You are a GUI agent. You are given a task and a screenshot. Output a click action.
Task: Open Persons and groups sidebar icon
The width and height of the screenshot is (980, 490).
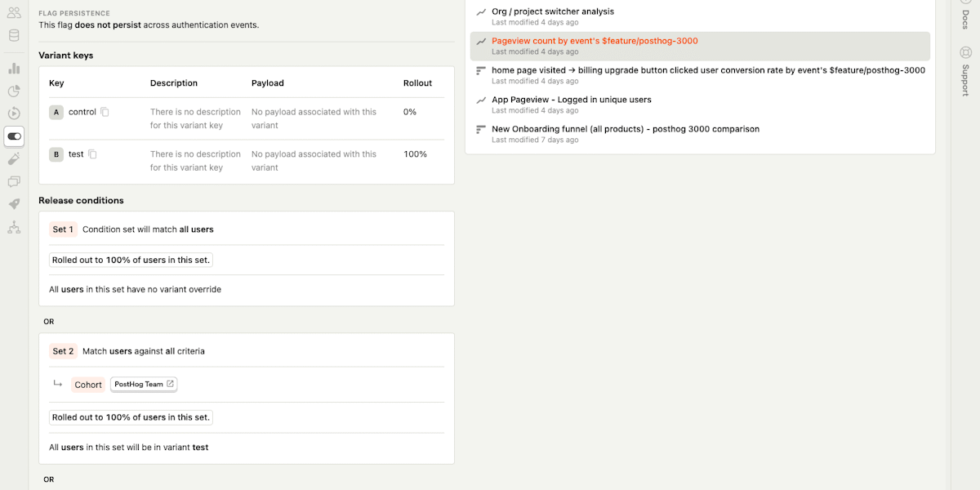[x=14, y=12]
